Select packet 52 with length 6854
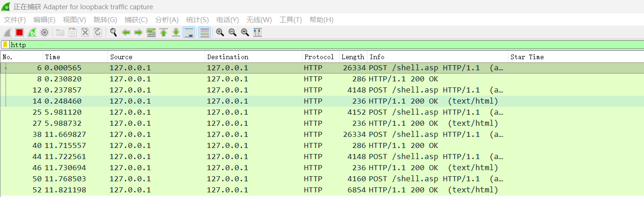The width and height of the screenshot is (644, 197). tap(278, 190)
